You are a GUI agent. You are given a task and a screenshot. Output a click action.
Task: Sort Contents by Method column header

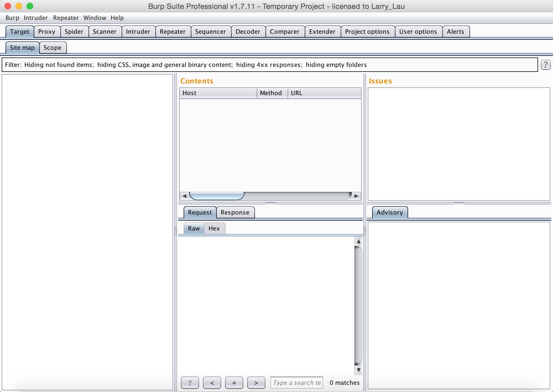pyautogui.click(x=272, y=93)
